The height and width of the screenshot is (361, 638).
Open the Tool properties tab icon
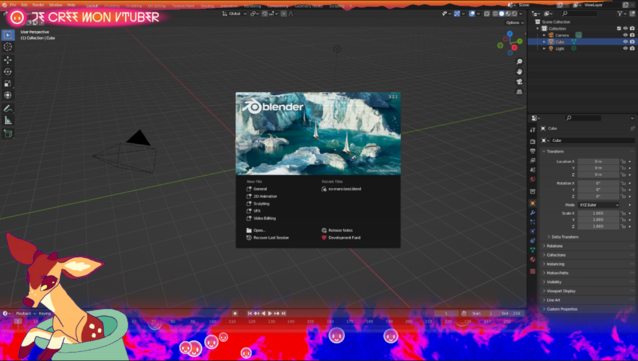533,130
